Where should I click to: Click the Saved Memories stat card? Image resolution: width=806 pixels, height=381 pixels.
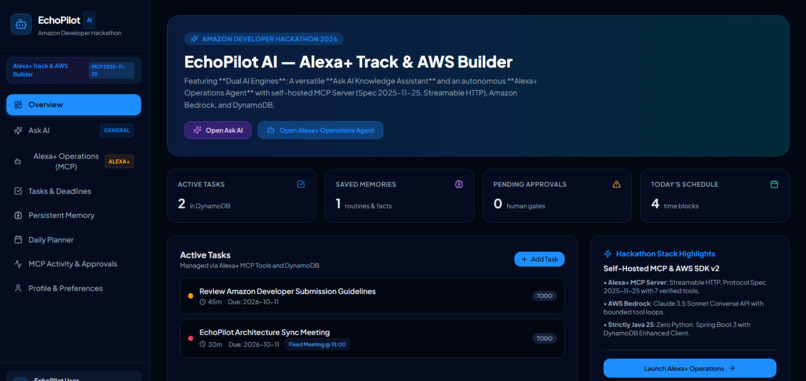coord(399,196)
